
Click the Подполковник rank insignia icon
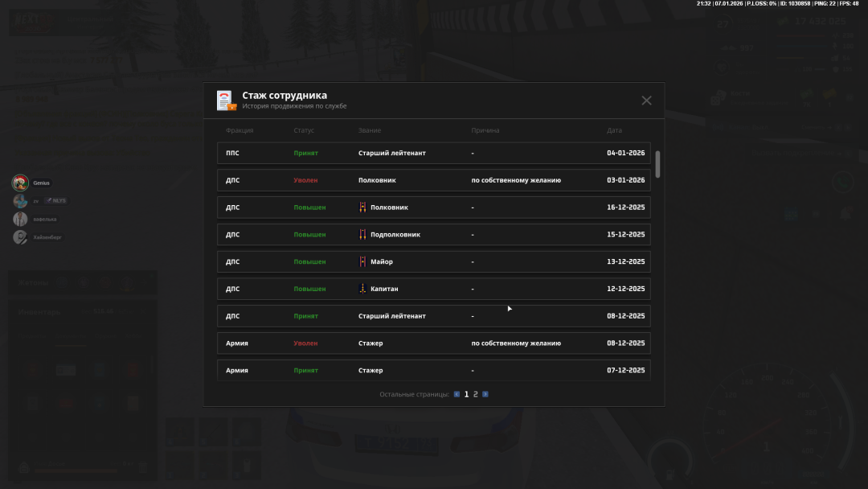[362, 235]
